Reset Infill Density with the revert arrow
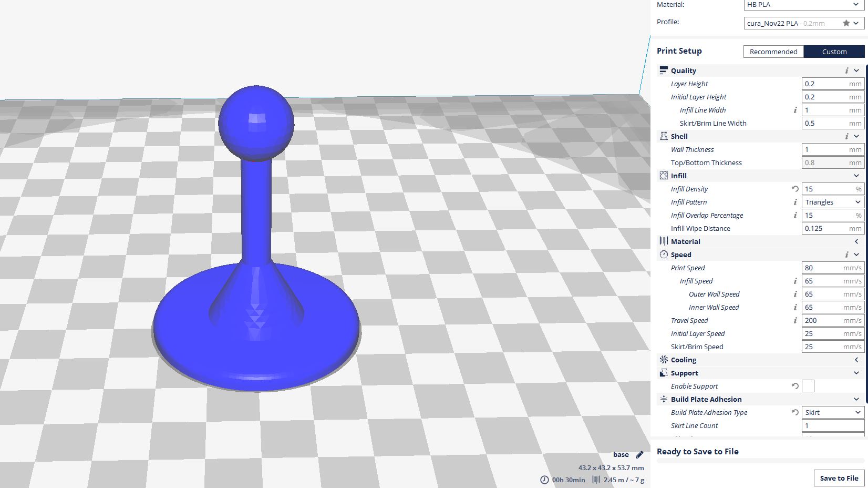Screen dimensions: 868x488 (795, 189)
